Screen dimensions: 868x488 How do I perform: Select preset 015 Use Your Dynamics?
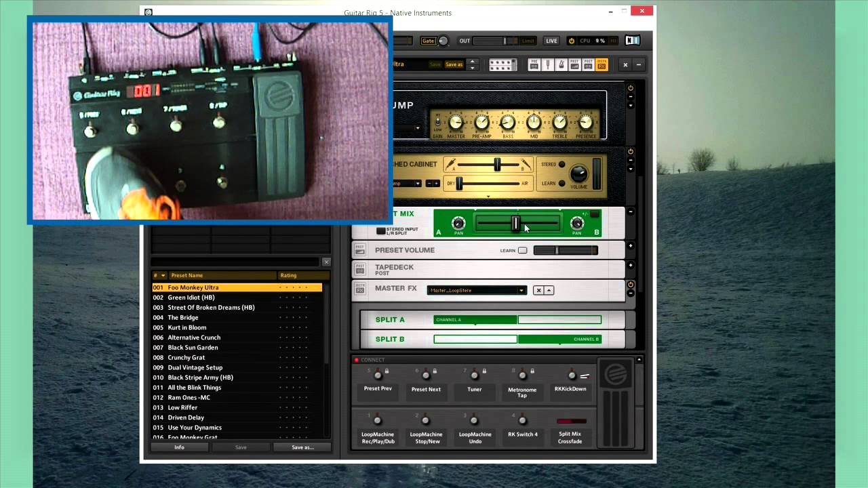tap(237, 428)
